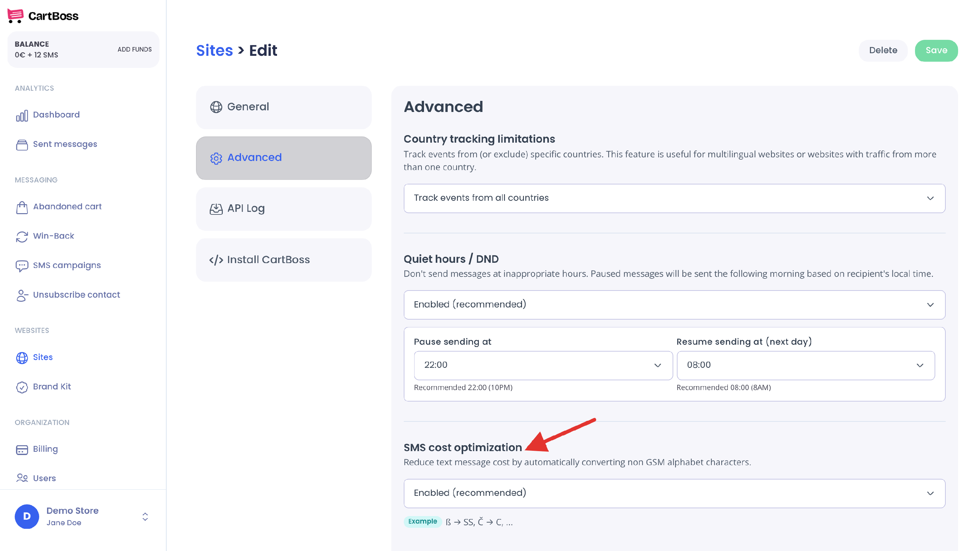Click the Brand Kit badge check icon

(x=22, y=387)
